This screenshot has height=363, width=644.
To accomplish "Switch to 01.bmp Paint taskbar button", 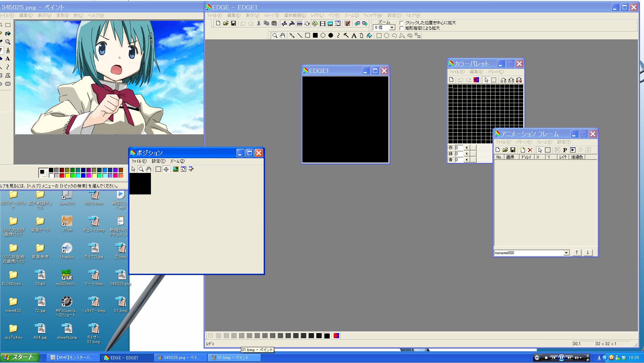I will point(234,358).
